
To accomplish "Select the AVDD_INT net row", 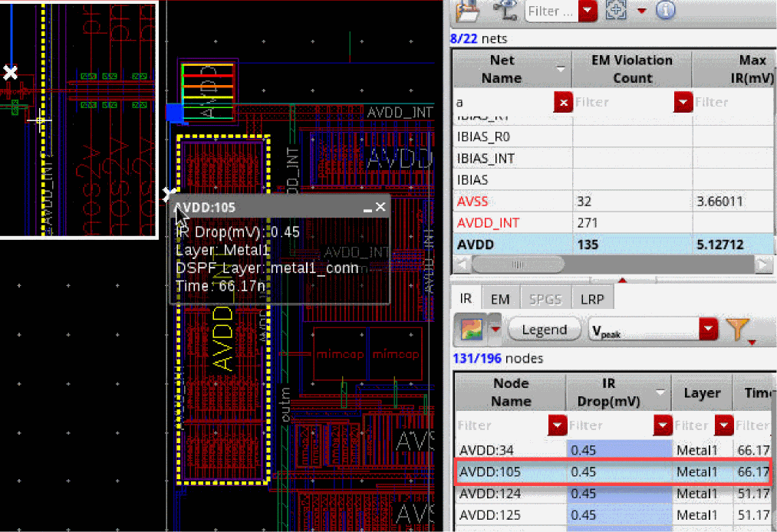I will pyautogui.click(x=488, y=223).
